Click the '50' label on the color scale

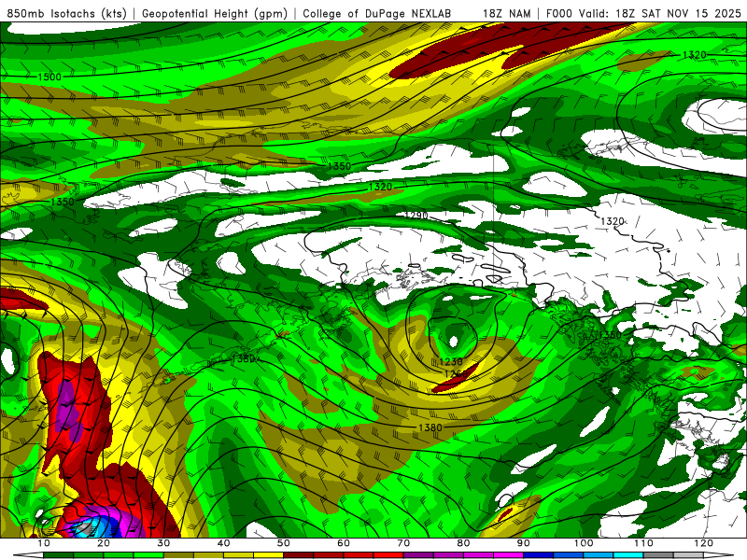click(x=284, y=543)
